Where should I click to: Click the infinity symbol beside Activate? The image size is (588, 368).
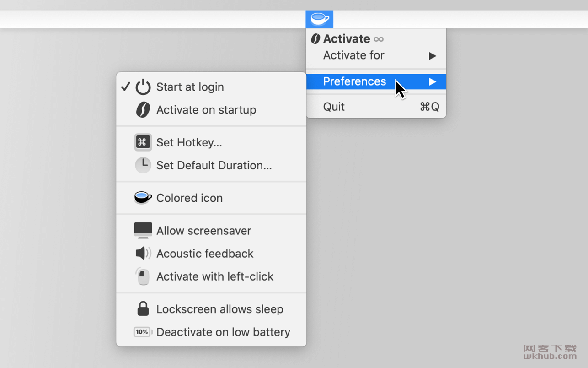379,39
